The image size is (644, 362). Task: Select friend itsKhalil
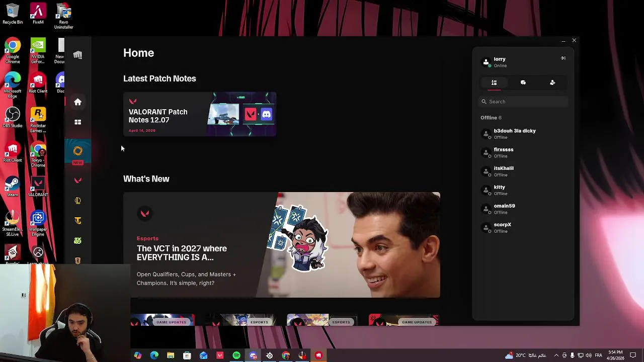(523, 171)
